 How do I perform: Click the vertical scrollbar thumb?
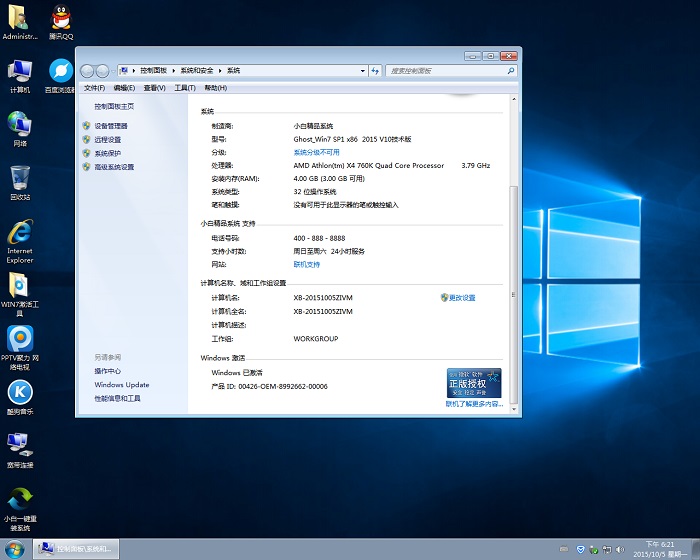coord(514,295)
